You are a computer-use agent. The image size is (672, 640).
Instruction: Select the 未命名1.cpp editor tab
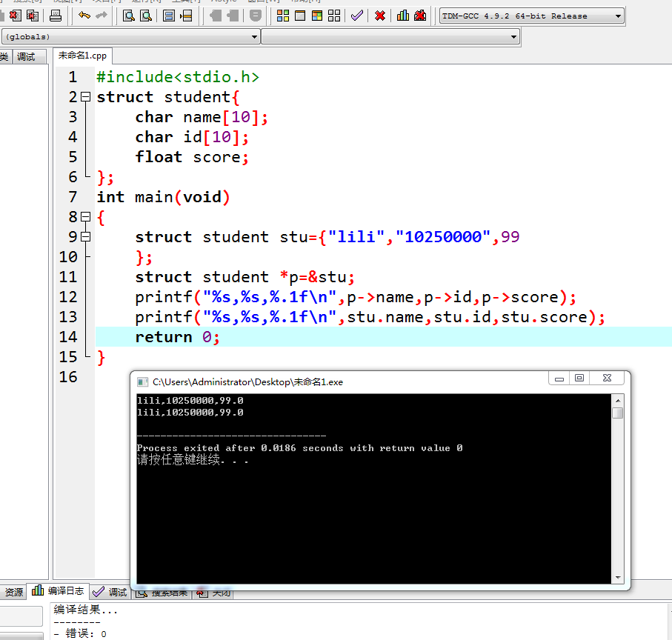(82, 56)
